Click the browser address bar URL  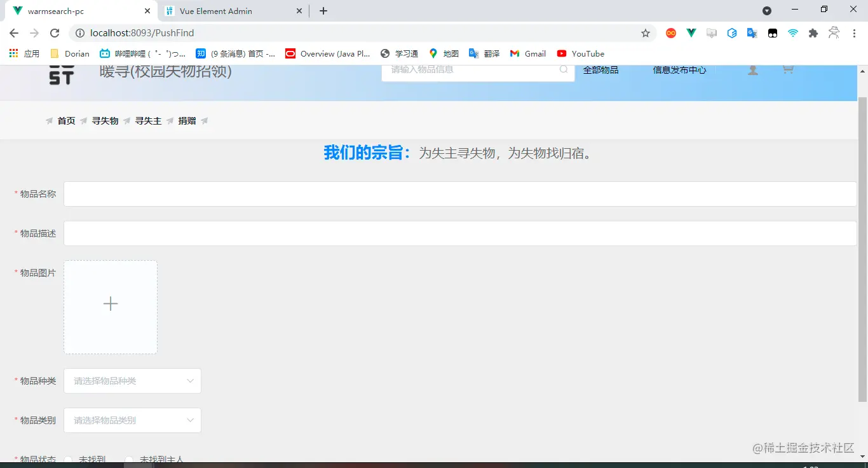pyautogui.click(x=142, y=33)
